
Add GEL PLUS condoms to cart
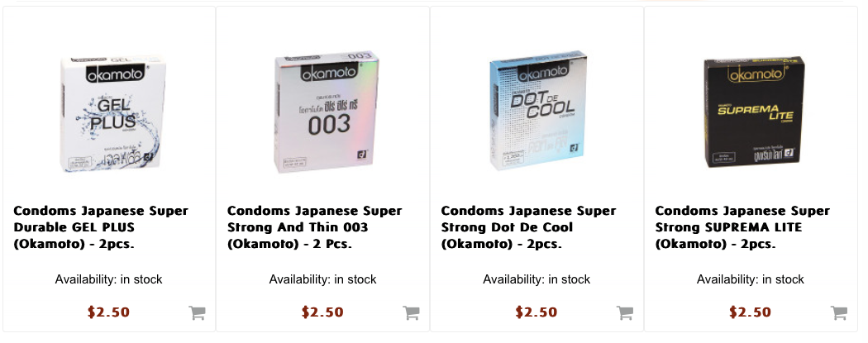tap(197, 312)
